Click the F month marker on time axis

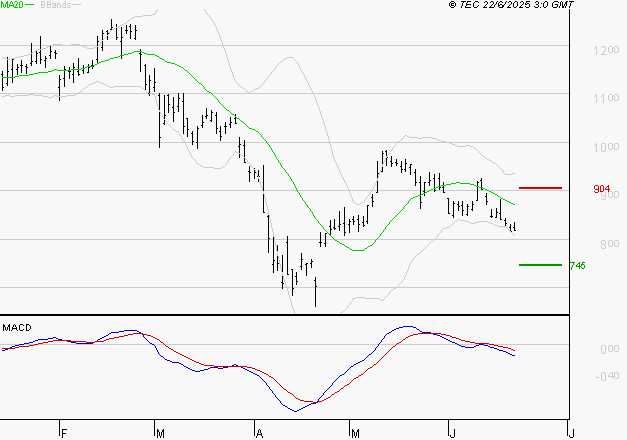pos(64,434)
